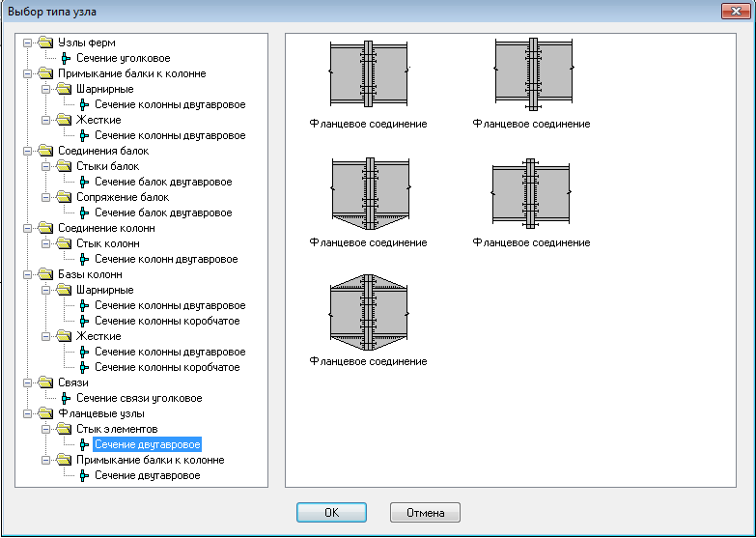Collapse Примыкание балки к колонне under Фланцевые узлы
Image resolution: width=756 pixels, height=538 pixels.
45,460
